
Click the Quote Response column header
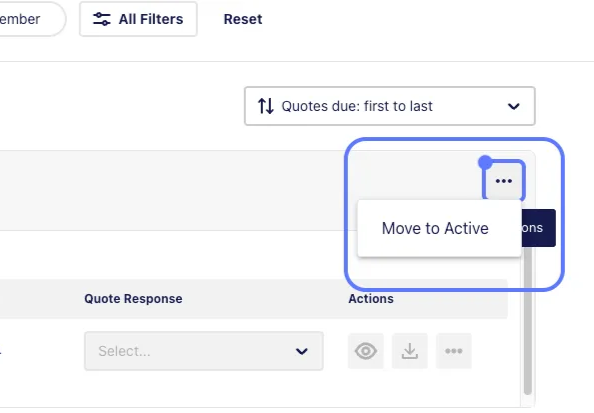(x=133, y=299)
